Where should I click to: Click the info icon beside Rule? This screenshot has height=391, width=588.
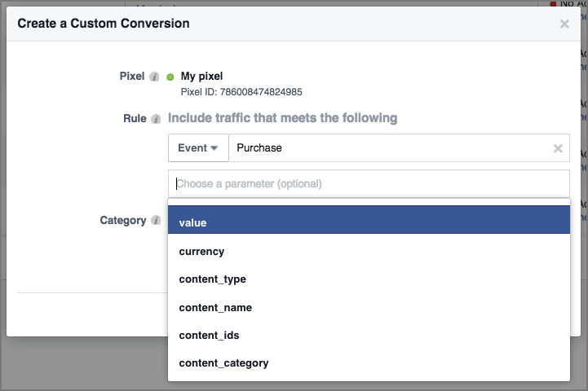coord(154,119)
